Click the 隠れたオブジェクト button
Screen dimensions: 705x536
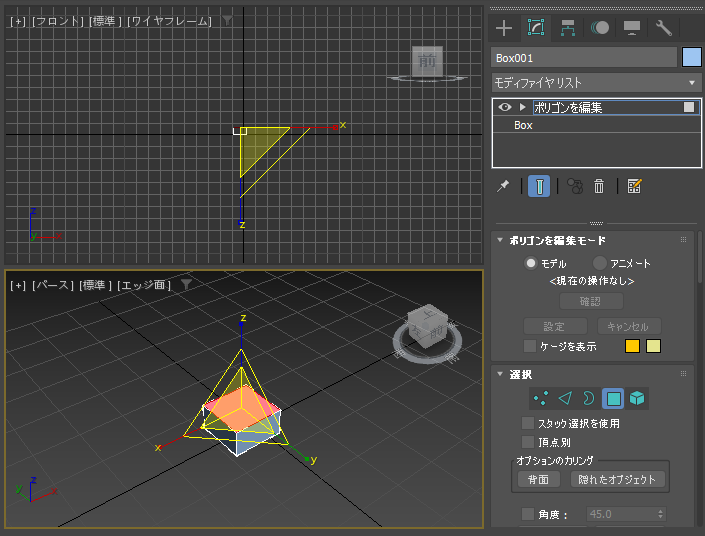617,479
